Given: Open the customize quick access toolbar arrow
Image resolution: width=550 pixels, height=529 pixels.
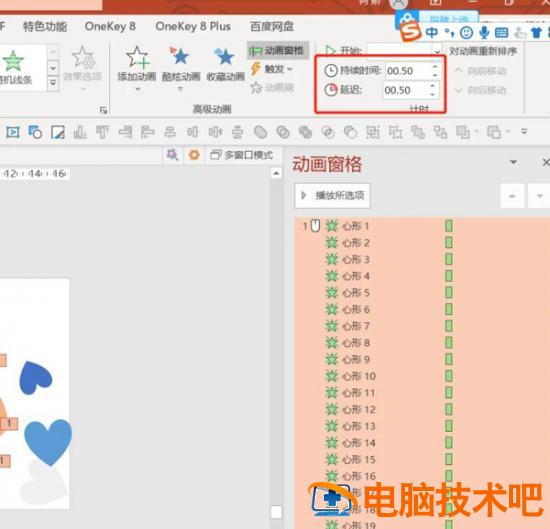Looking at the screenshot, I should tap(524, 132).
